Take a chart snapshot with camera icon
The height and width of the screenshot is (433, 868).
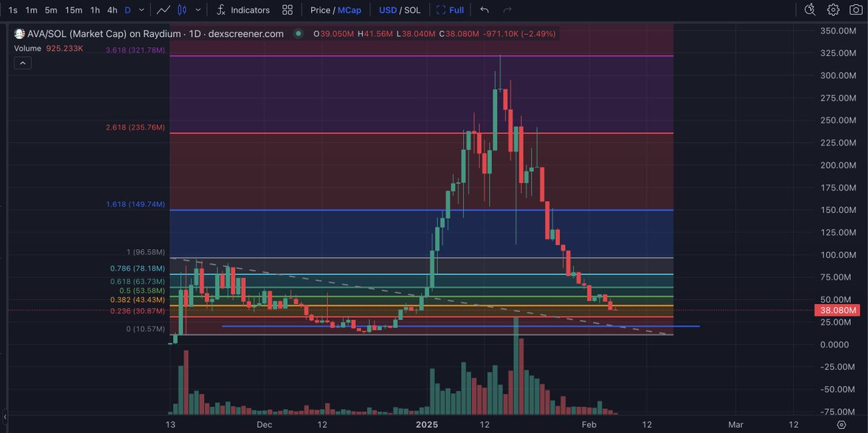tap(855, 10)
